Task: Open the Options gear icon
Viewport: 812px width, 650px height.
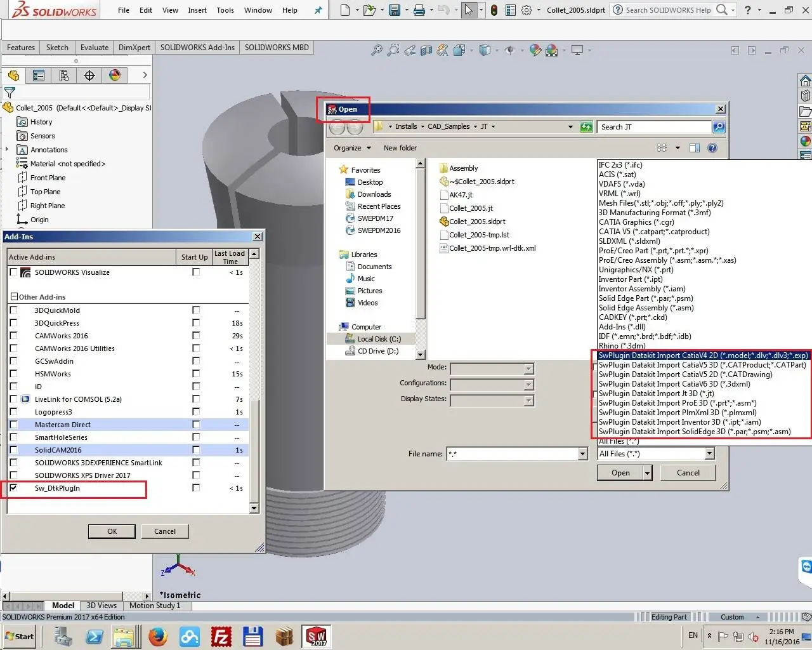Action: (527, 10)
